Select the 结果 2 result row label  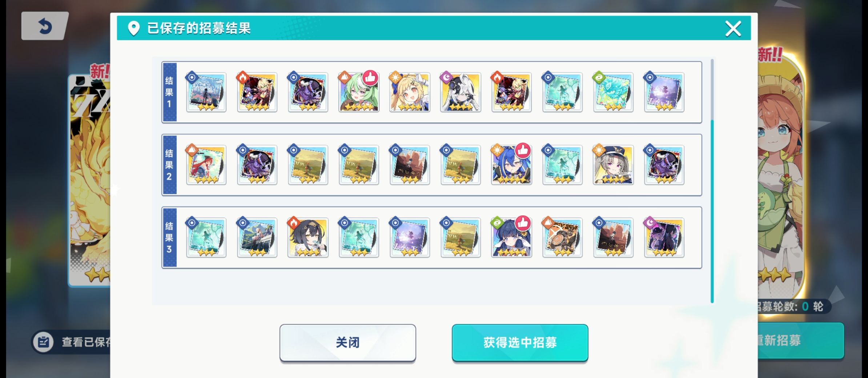[x=170, y=165]
